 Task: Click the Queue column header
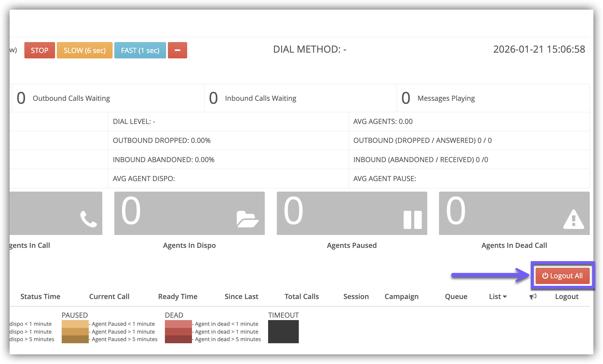[456, 297]
